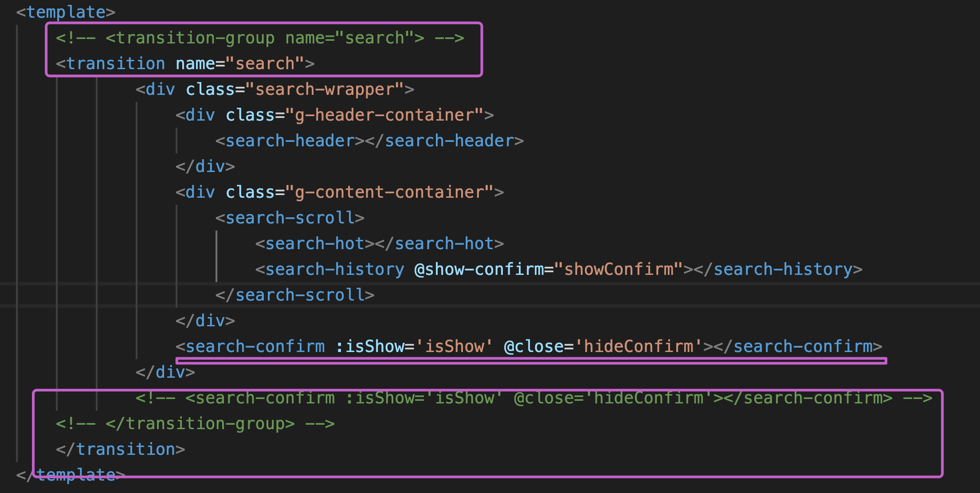Click the "search-wrapper" class string
Viewport: 980px width, 493px height.
(325, 89)
